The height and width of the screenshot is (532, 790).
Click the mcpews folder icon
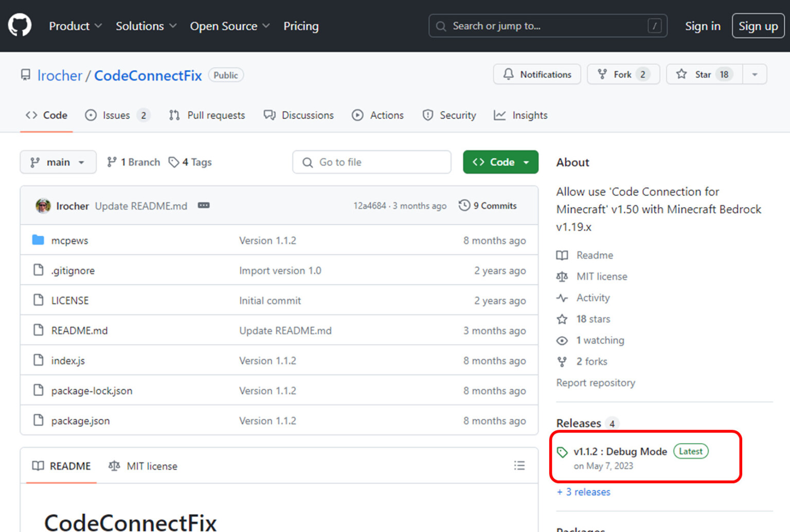point(38,240)
